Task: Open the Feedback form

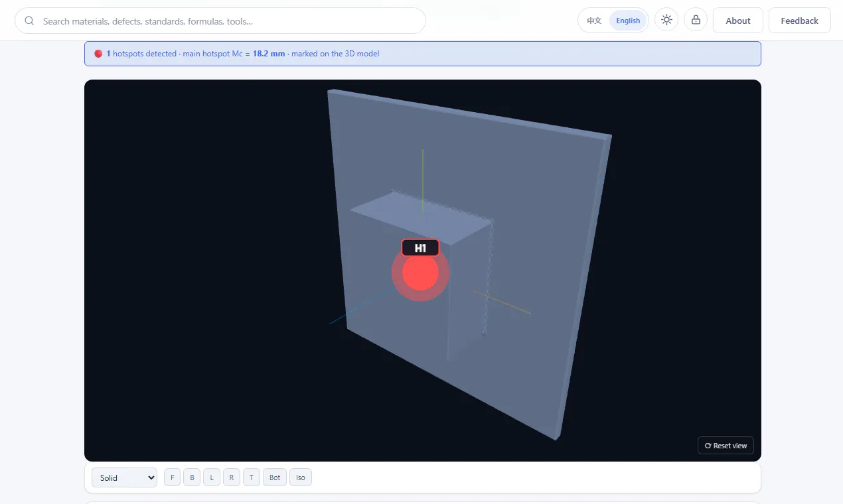Action: tap(799, 21)
